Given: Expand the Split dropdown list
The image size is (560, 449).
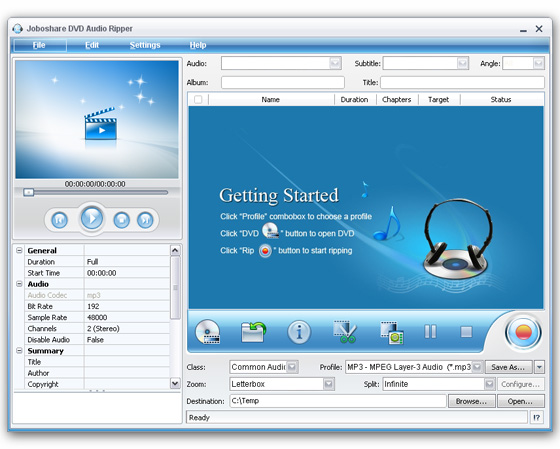Looking at the screenshot, I should tap(489, 384).
